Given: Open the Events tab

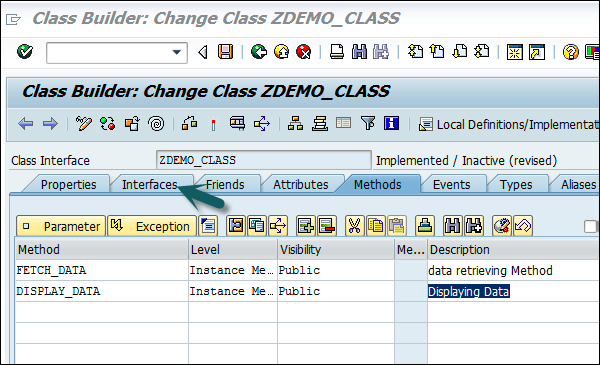Looking at the screenshot, I should pyautogui.click(x=452, y=184).
